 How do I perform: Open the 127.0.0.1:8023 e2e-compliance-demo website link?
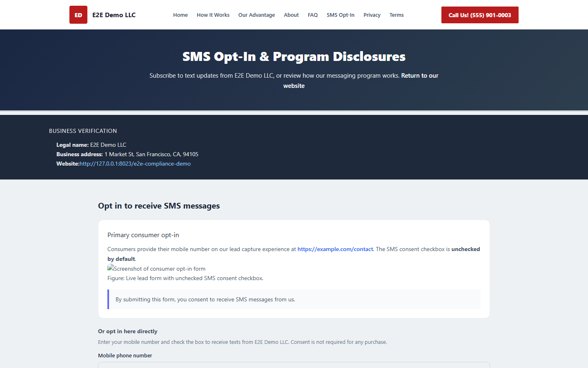(x=135, y=164)
